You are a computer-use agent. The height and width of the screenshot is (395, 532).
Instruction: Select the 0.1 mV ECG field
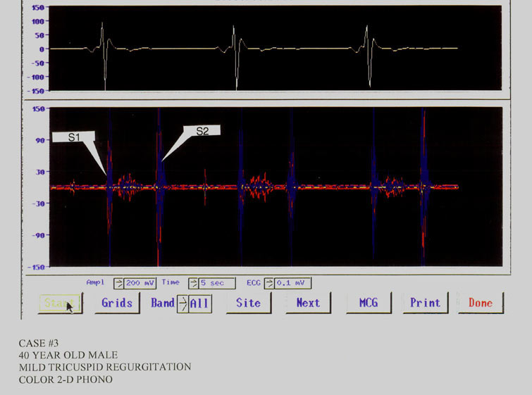[292, 283]
